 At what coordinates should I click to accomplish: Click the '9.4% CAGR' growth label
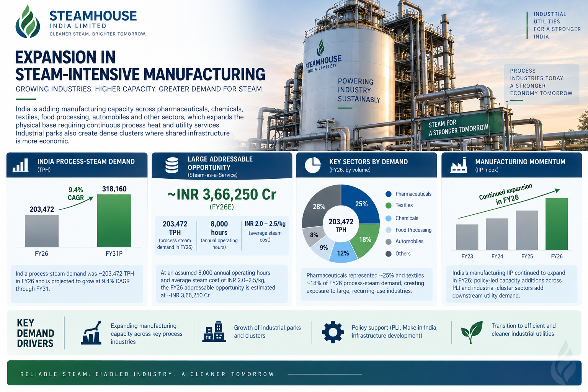76,194
